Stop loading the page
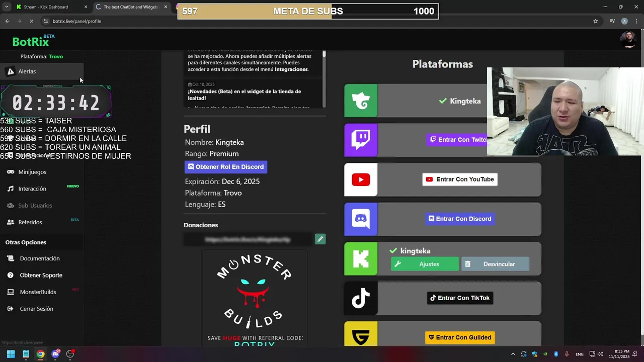Viewport: 644px width, 362px height. pos(31,21)
